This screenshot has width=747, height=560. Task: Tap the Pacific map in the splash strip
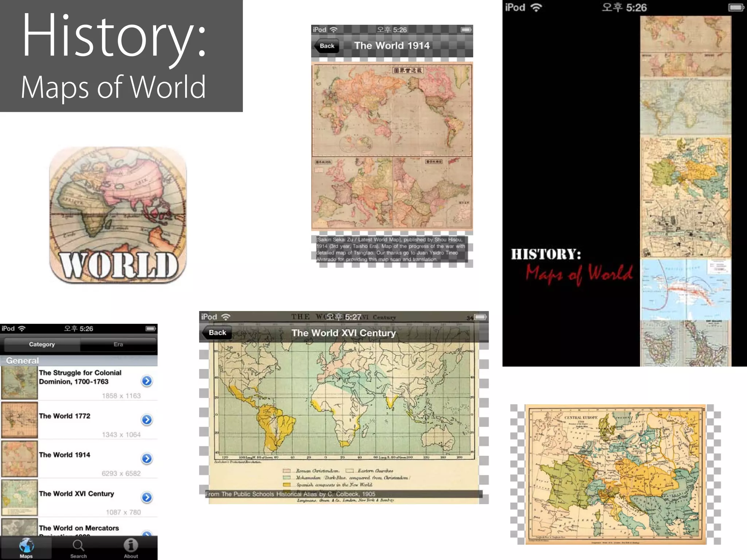click(x=686, y=289)
